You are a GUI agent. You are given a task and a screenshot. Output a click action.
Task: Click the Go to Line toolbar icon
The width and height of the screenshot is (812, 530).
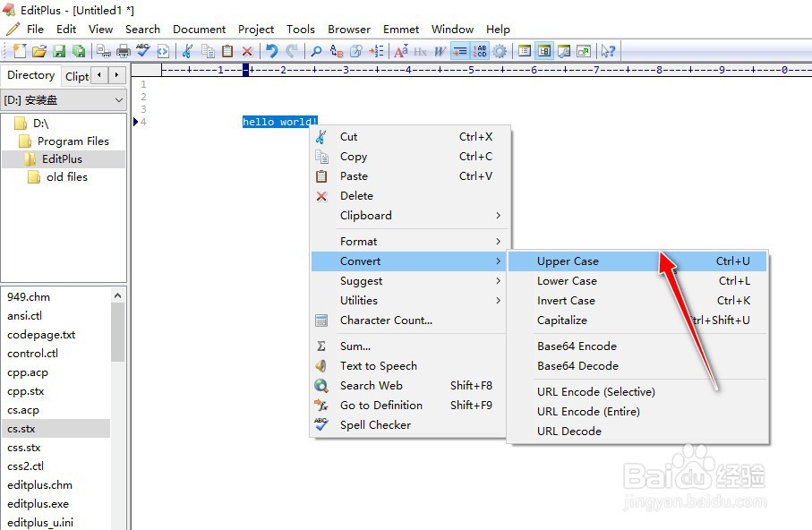[376, 51]
